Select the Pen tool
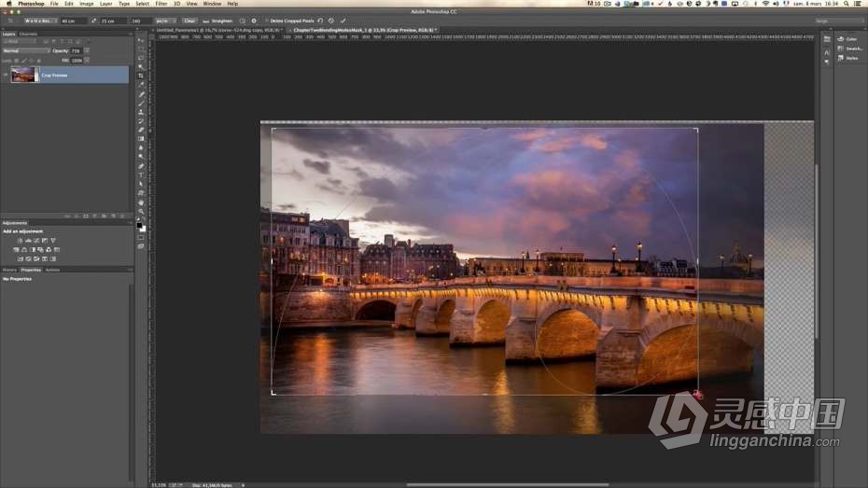 point(141,166)
